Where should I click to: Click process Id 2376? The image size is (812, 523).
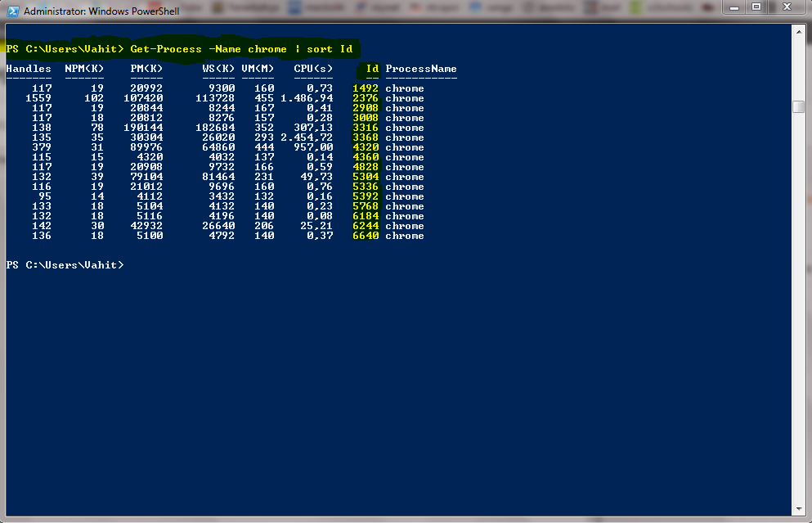366,98
